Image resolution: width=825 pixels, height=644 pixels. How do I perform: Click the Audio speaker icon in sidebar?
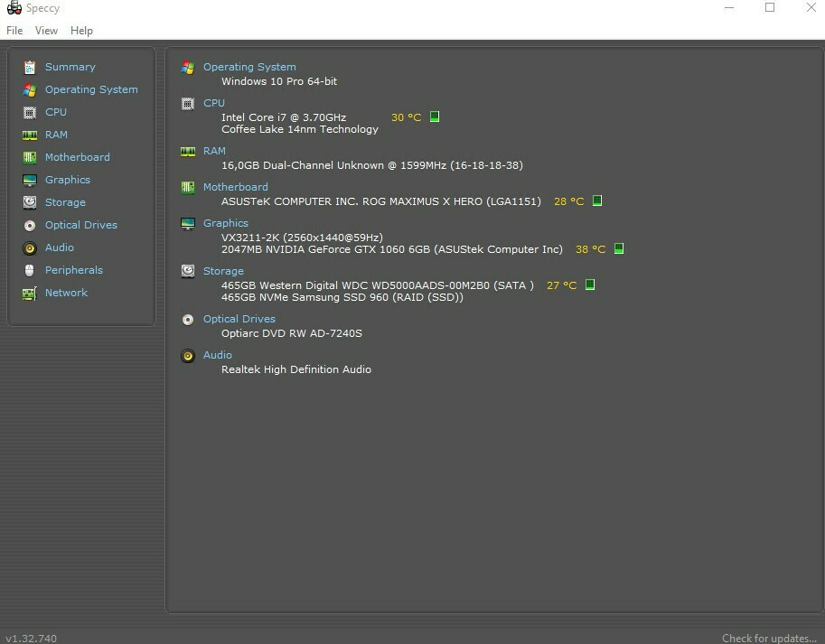point(30,247)
